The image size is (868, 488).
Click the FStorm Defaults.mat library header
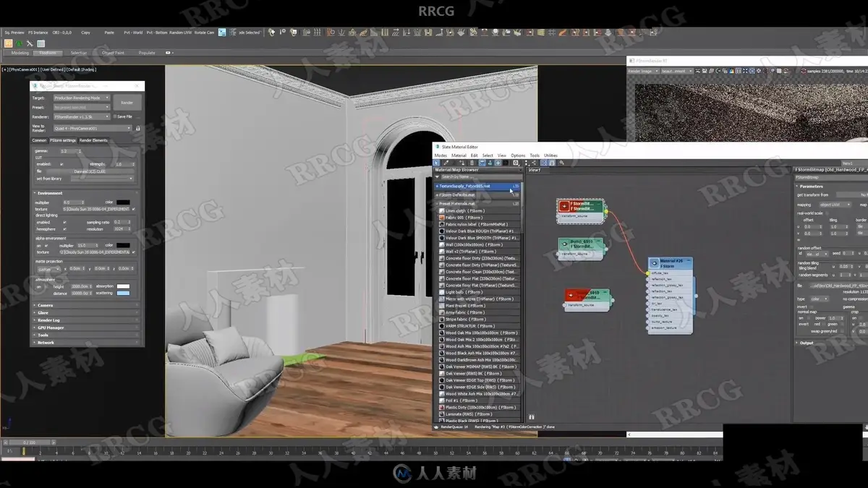click(x=477, y=194)
